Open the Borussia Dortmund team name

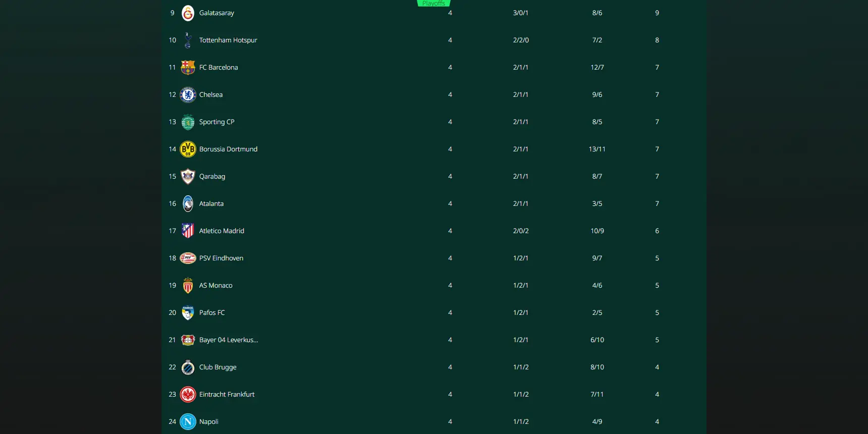coord(228,149)
